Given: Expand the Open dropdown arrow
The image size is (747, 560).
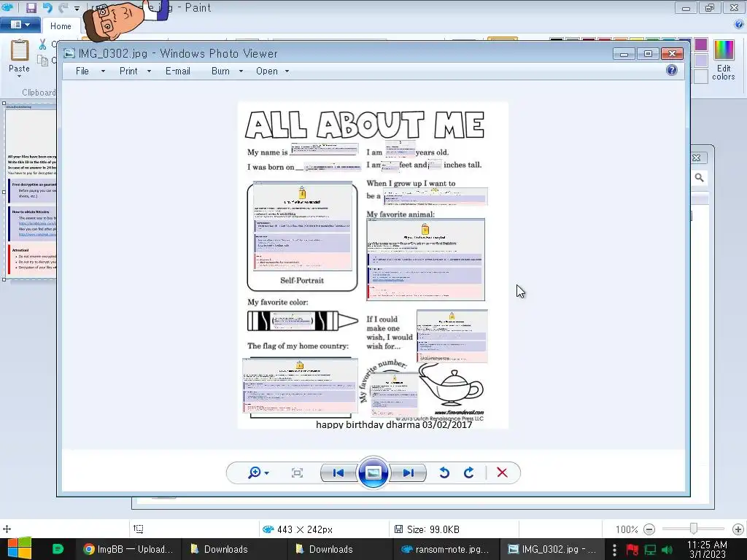Looking at the screenshot, I should tap(287, 71).
